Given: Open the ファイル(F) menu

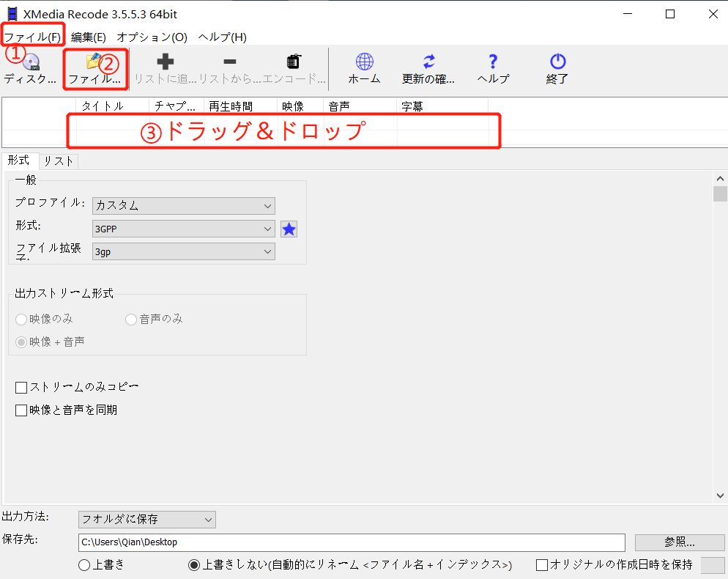Looking at the screenshot, I should tap(32, 37).
